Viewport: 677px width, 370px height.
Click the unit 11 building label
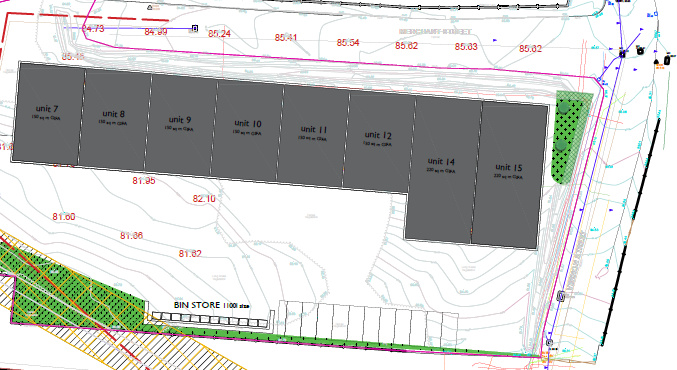pyautogui.click(x=314, y=129)
